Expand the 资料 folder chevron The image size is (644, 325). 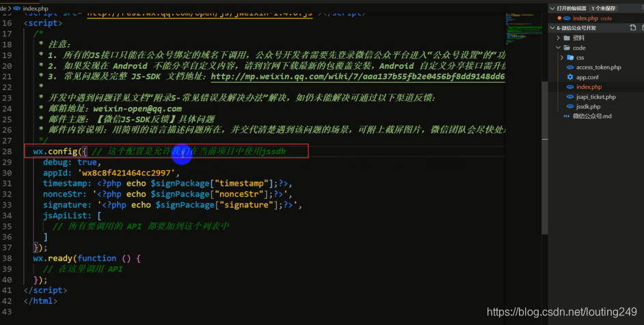pos(558,38)
